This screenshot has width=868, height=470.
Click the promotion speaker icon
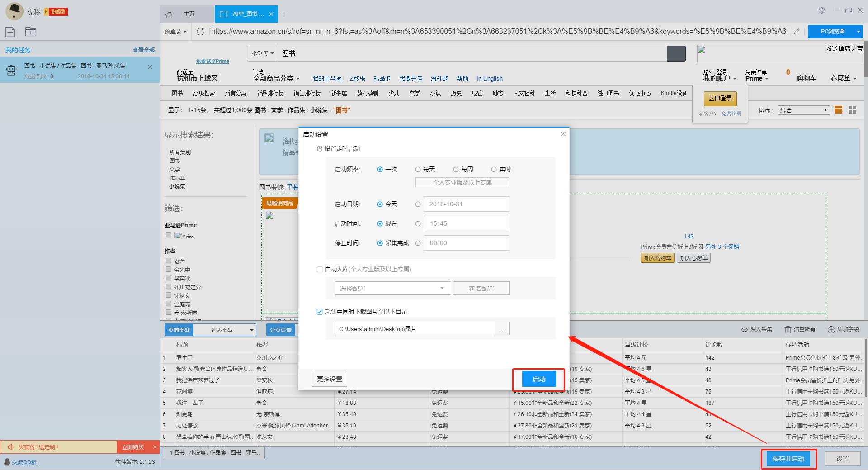(x=11, y=447)
